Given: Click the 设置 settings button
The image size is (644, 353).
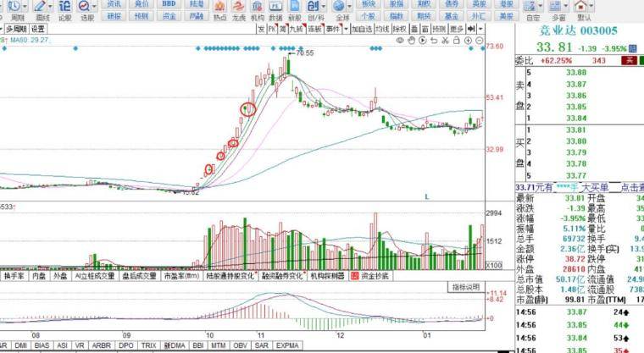Looking at the screenshot, I should pos(38,29).
